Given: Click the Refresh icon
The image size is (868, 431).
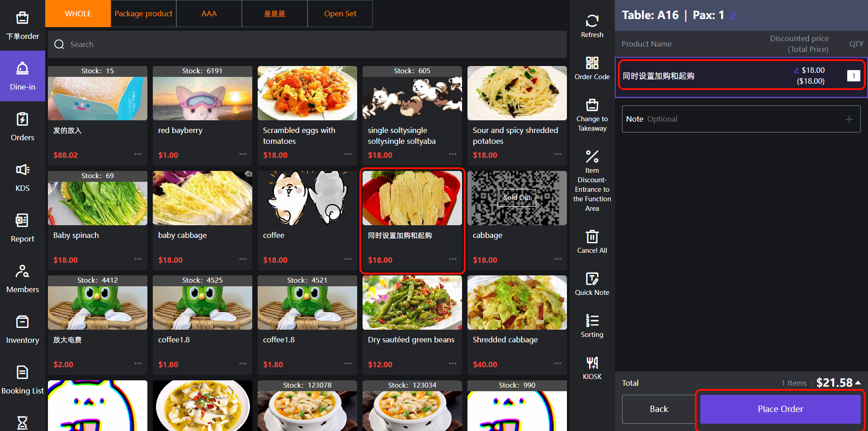Looking at the screenshot, I should point(592,21).
